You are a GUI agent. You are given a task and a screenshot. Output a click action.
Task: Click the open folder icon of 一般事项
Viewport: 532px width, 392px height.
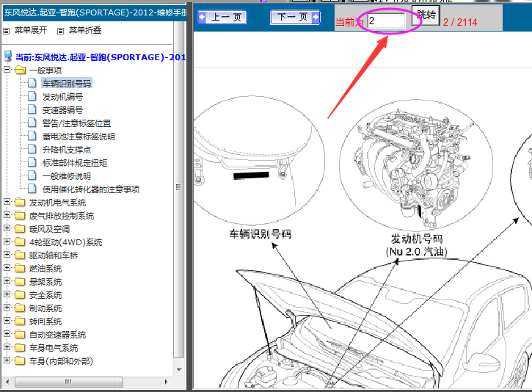pyautogui.click(x=20, y=70)
